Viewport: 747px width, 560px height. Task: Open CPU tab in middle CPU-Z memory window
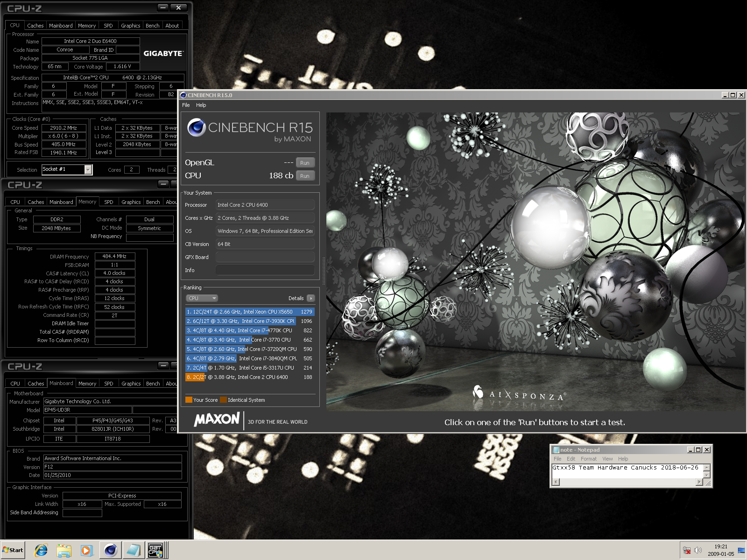pyautogui.click(x=15, y=202)
